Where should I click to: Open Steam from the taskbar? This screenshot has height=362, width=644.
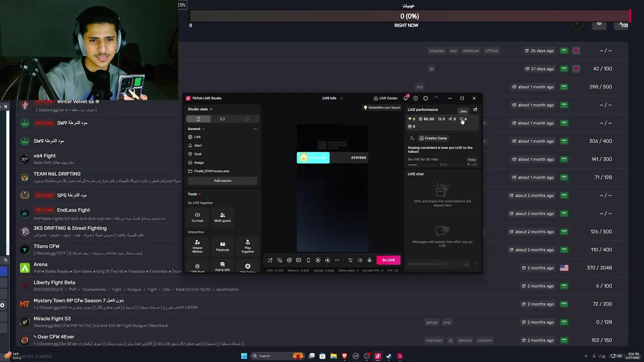pyautogui.click(x=388, y=356)
